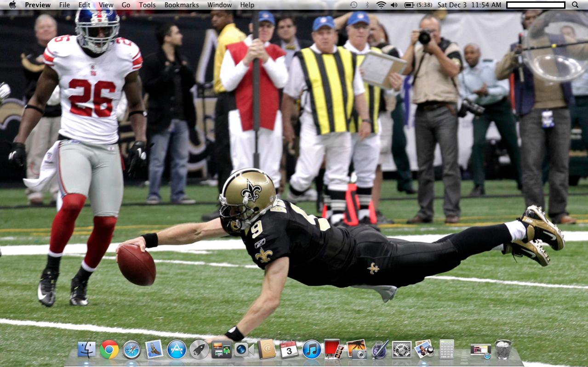Open Spotlight search magnifier
588x367 pixels.
point(575,5)
